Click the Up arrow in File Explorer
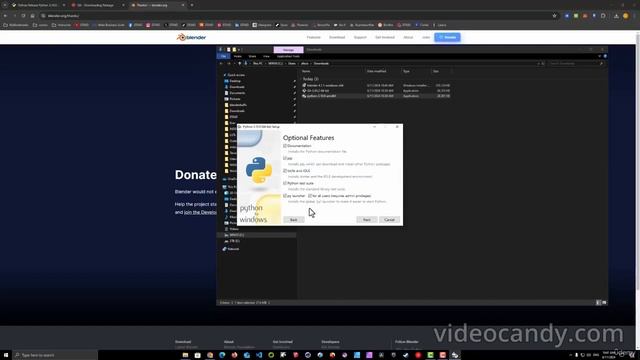 pyautogui.click(x=240, y=64)
